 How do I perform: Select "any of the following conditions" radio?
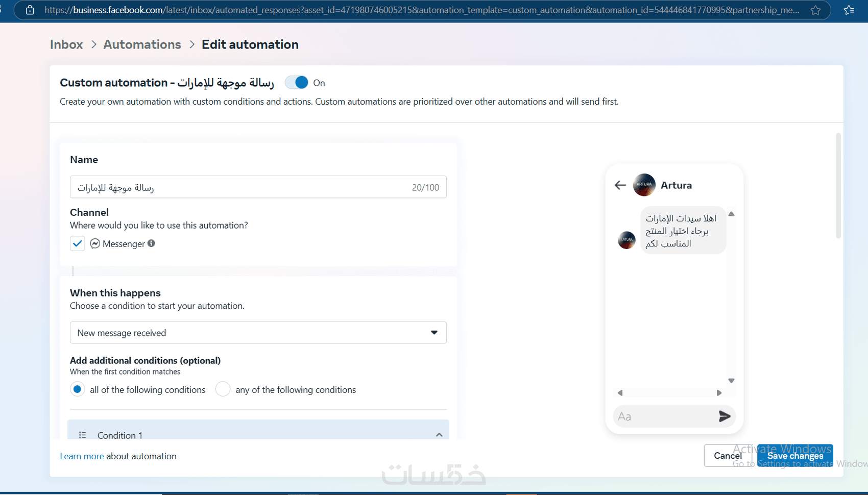223,389
